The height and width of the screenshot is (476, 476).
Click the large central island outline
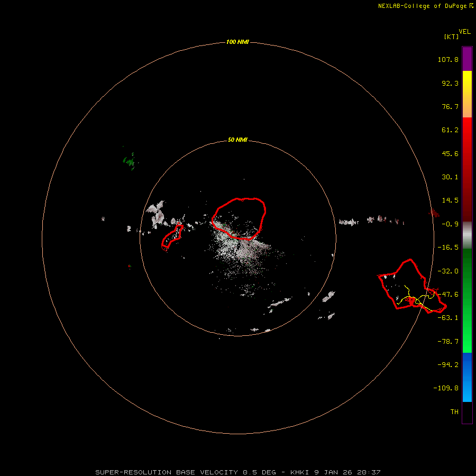(239, 218)
